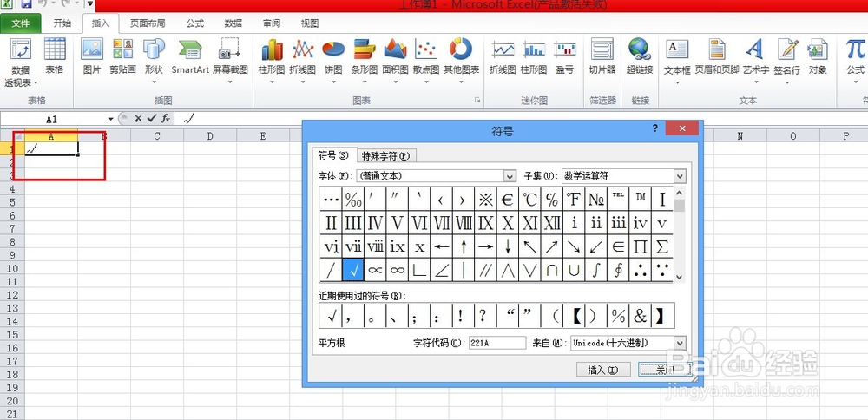Insert an equation (公式) with pi icon

855,61
